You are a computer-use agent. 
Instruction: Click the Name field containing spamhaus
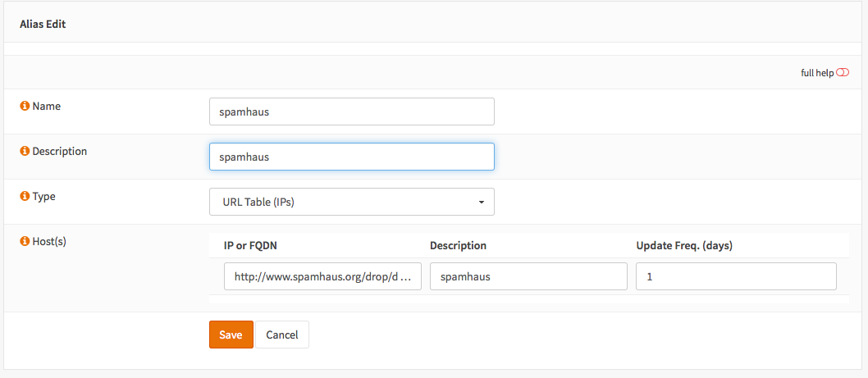pos(351,112)
